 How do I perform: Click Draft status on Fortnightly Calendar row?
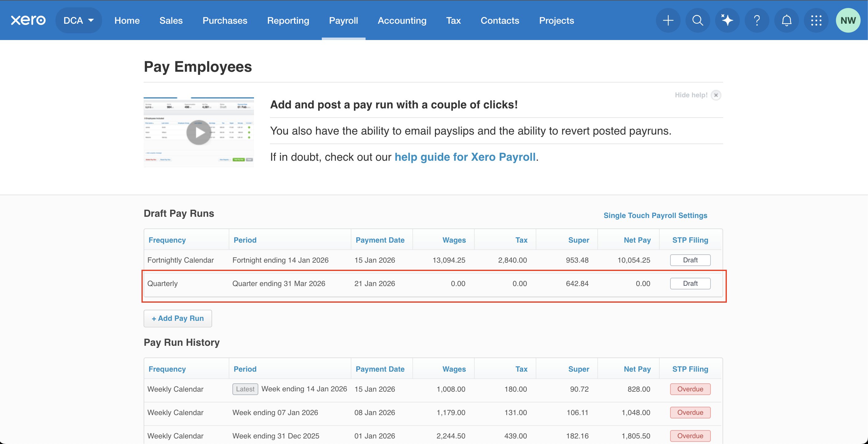tap(690, 260)
